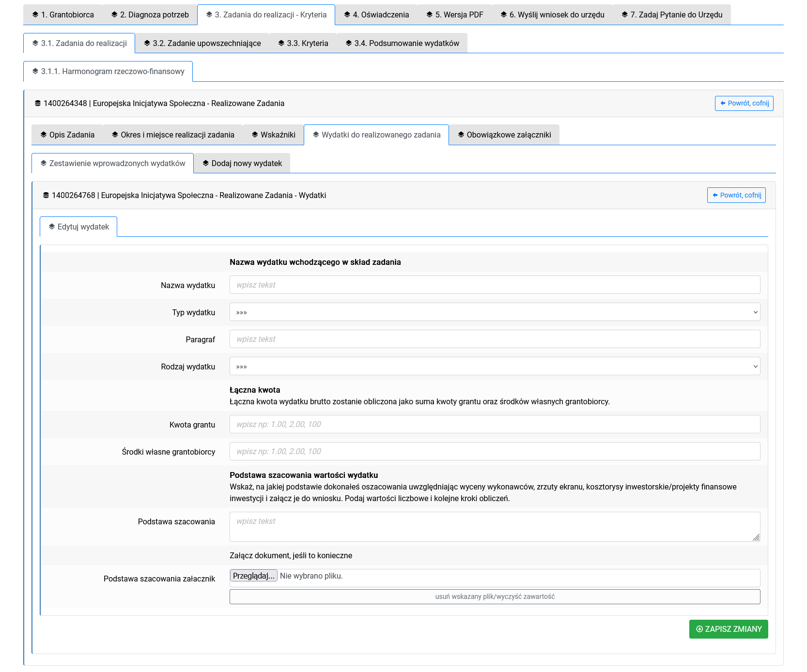Click the layers icon beside Wersja PDF

429,15
